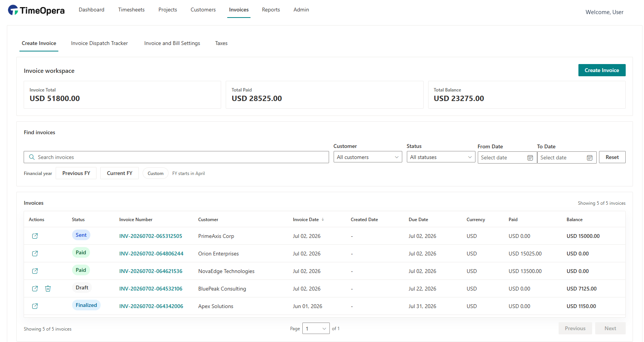644x342 pixels.
Task: Click due date Jul 31, 2026
Action: (x=422, y=306)
